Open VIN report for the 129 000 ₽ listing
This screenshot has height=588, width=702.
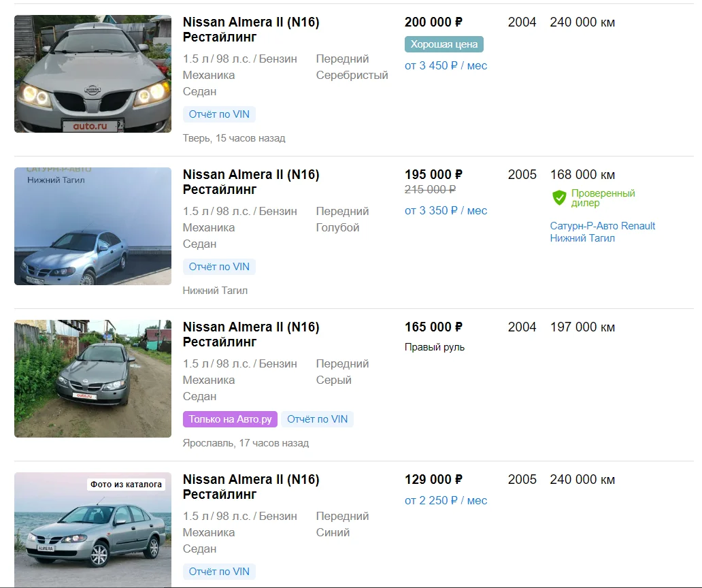coord(219,572)
